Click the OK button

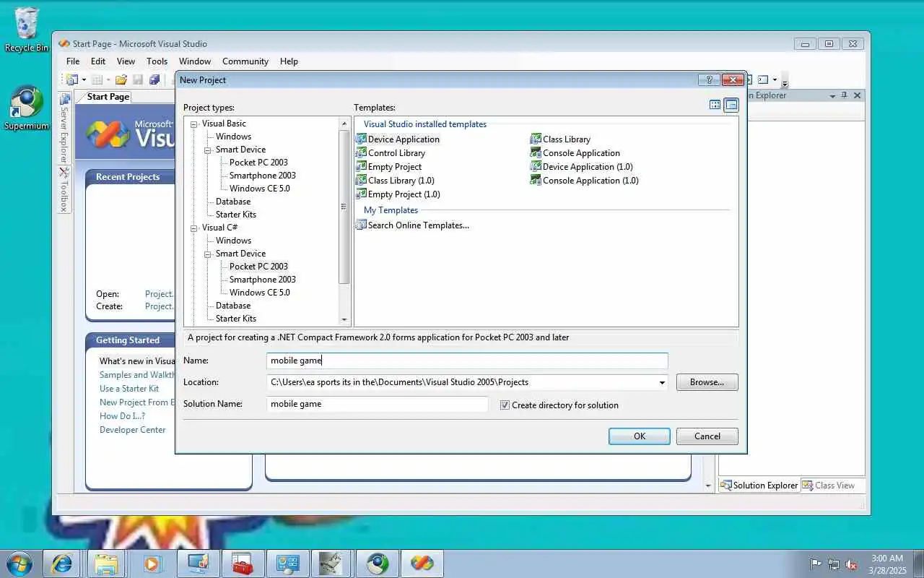(640, 436)
